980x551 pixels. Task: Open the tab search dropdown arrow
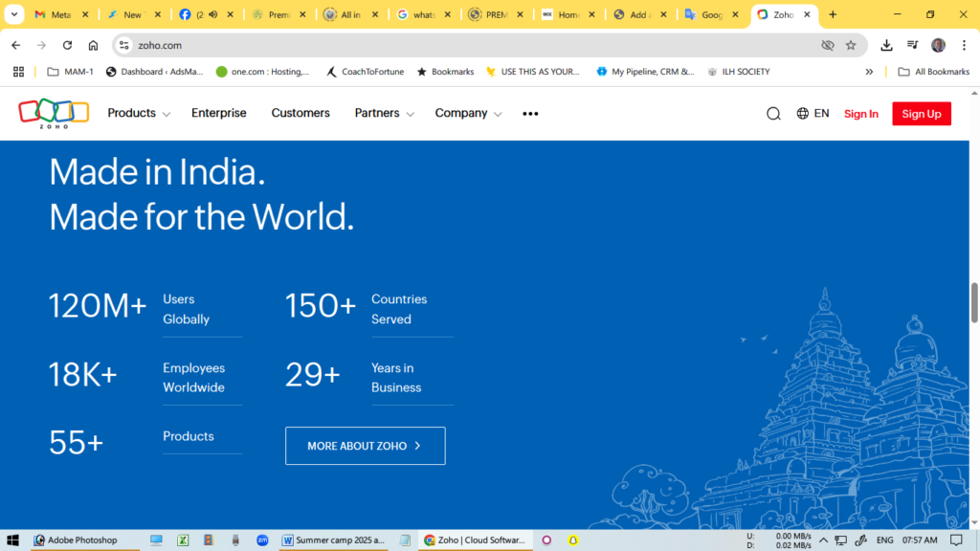click(x=13, y=14)
